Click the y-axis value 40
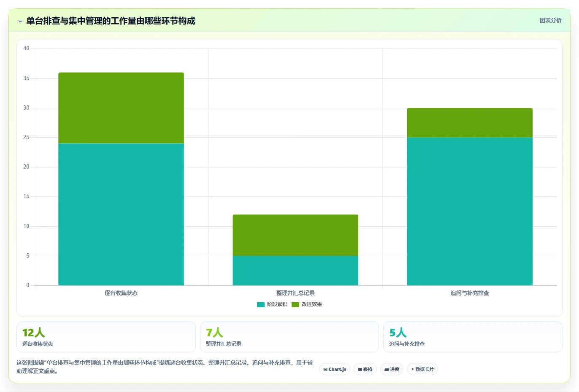This screenshot has height=392, width=579. pyautogui.click(x=26, y=48)
